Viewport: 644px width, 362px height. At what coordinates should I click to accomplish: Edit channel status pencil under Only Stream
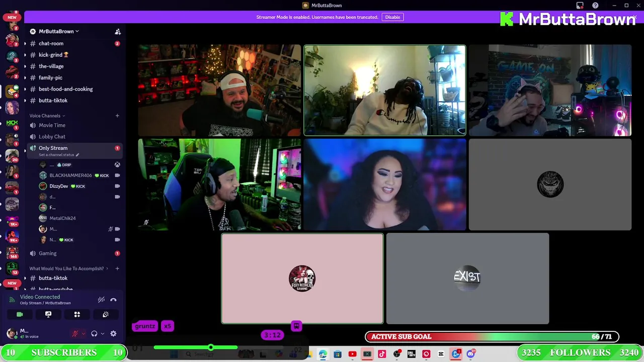pos(77,155)
